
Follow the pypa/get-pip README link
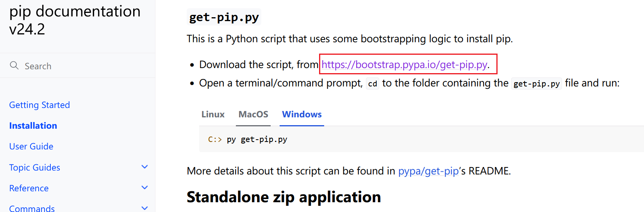(x=428, y=171)
